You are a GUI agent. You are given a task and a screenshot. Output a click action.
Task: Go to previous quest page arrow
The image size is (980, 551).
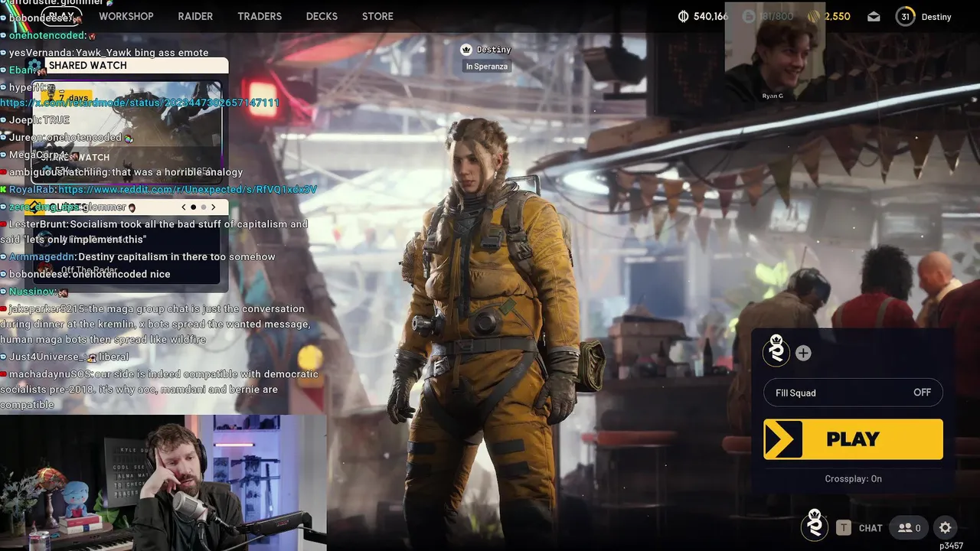coord(184,207)
